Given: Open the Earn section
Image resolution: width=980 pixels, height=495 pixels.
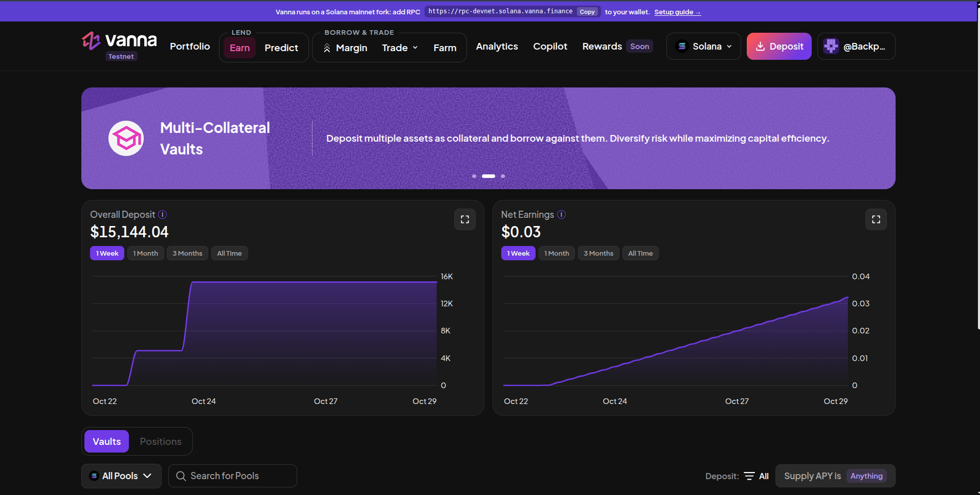Looking at the screenshot, I should 239,48.
